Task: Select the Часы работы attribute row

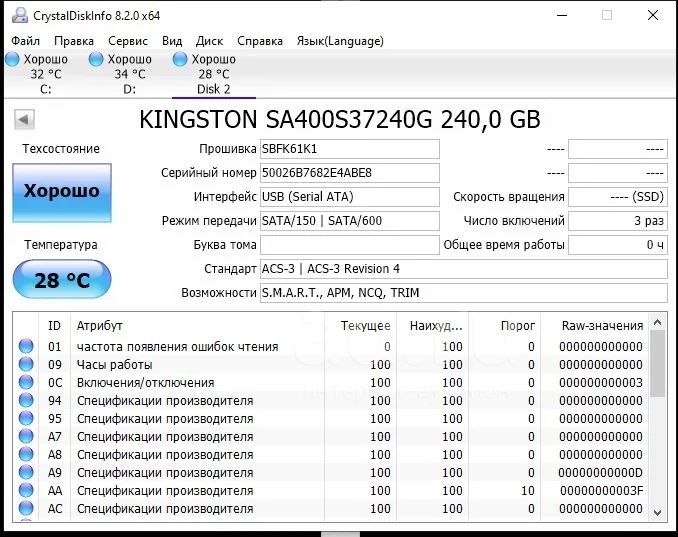Action: coord(331,364)
